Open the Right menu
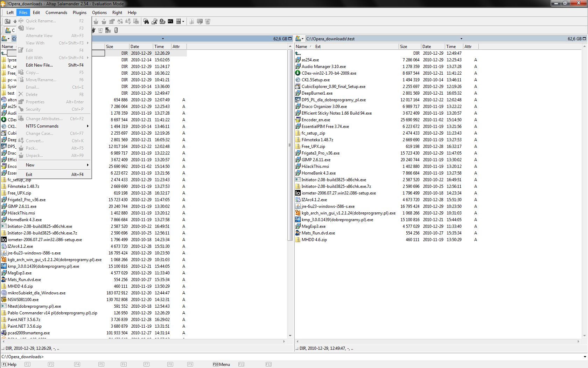The width and height of the screenshot is (588, 368). (117, 12)
